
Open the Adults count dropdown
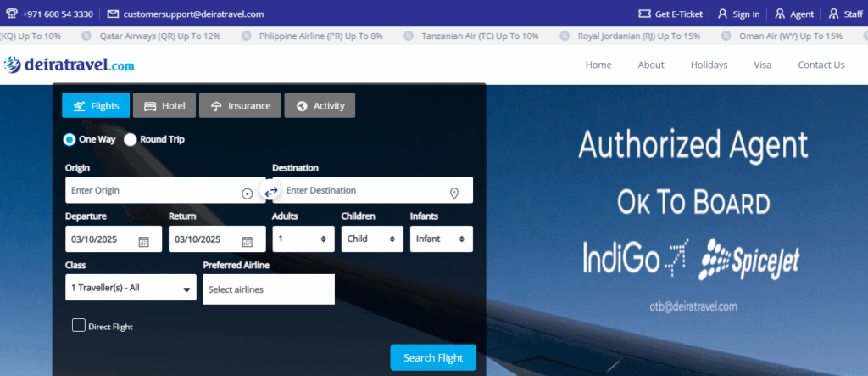pyautogui.click(x=303, y=239)
